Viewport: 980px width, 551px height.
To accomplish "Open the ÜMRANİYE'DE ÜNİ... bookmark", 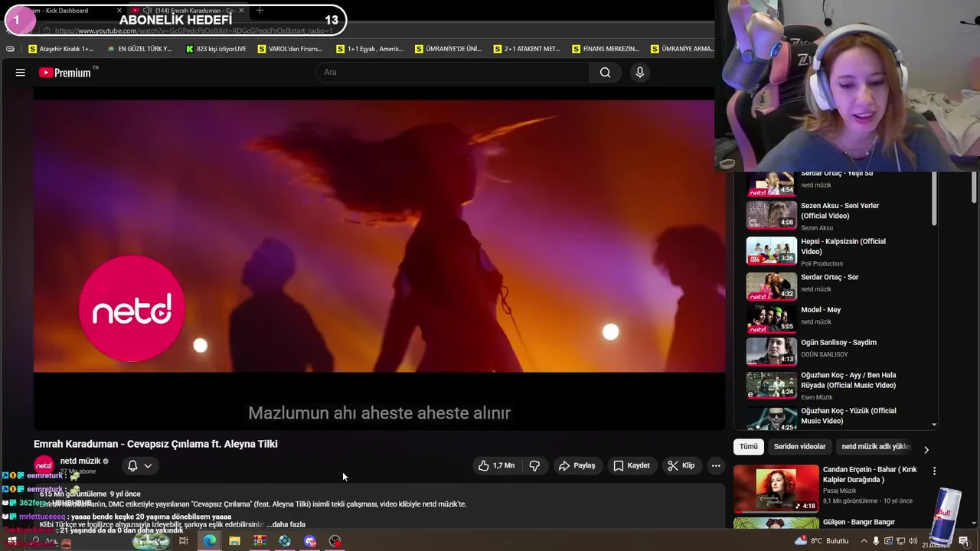I will (x=449, y=49).
